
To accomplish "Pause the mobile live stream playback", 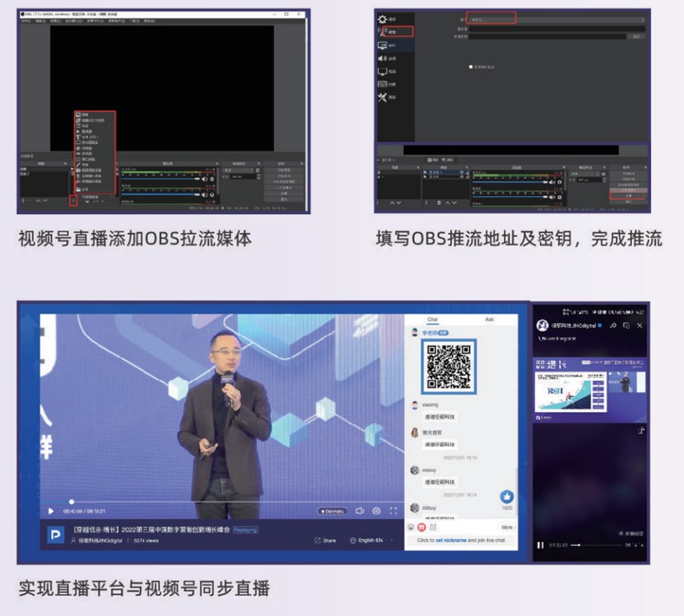I will pos(541,544).
